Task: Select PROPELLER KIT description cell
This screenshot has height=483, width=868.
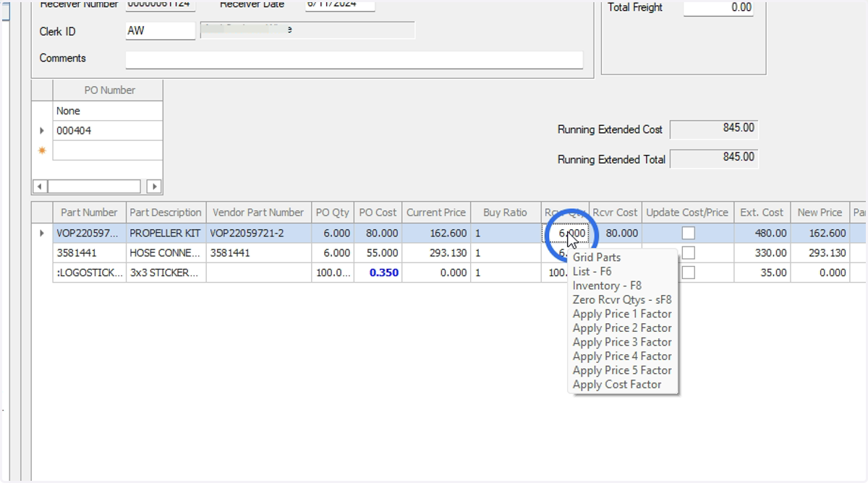Action: click(x=166, y=234)
